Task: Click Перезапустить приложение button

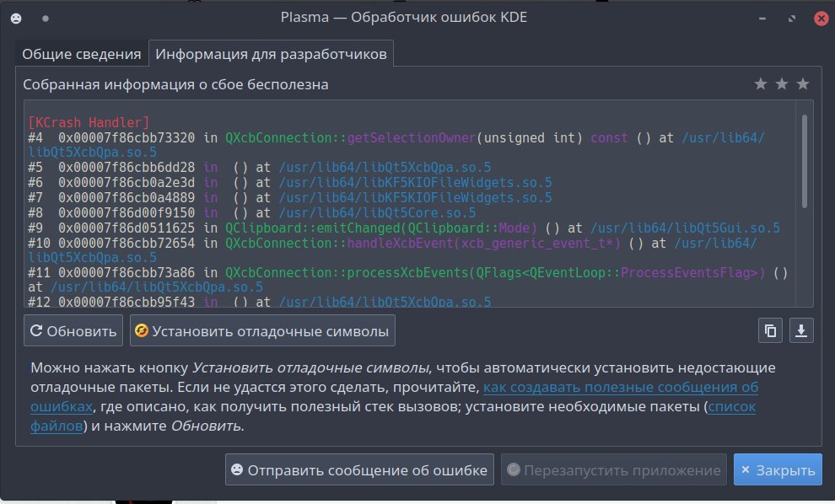Action: pos(613,469)
